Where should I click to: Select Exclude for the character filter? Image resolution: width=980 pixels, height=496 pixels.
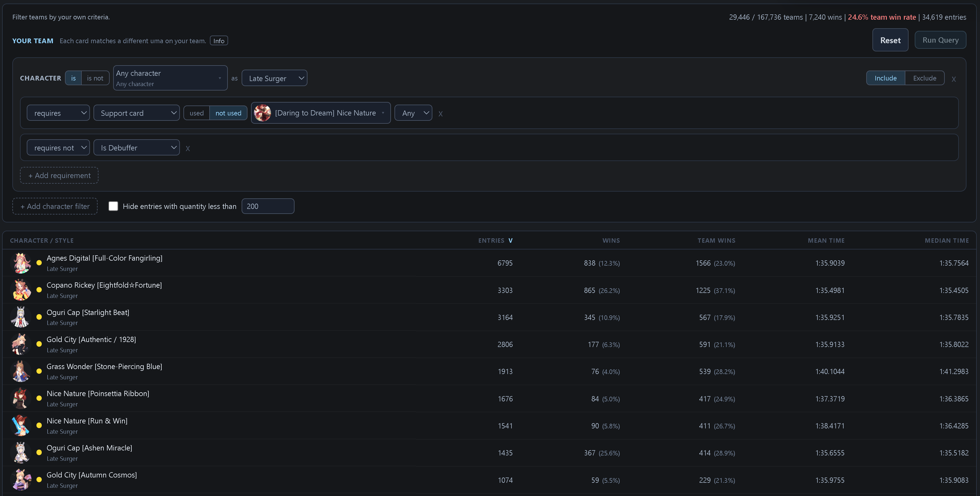point(925,78)
